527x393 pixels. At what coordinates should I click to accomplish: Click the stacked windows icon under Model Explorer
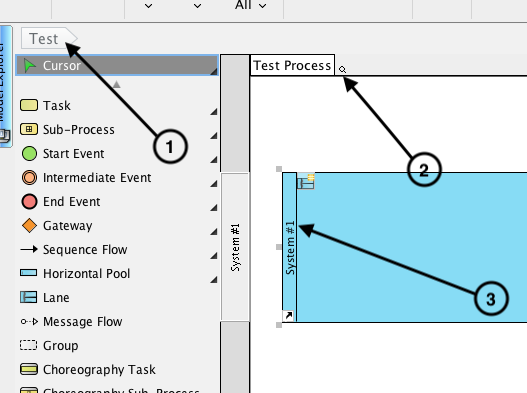coord(5,135)
